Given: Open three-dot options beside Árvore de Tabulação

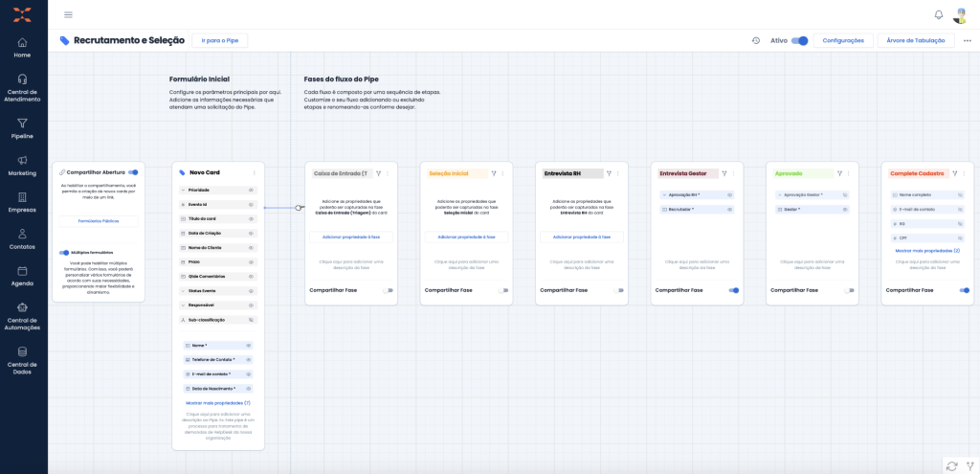Looking at the screenshot, I should (x=967, y=40).
